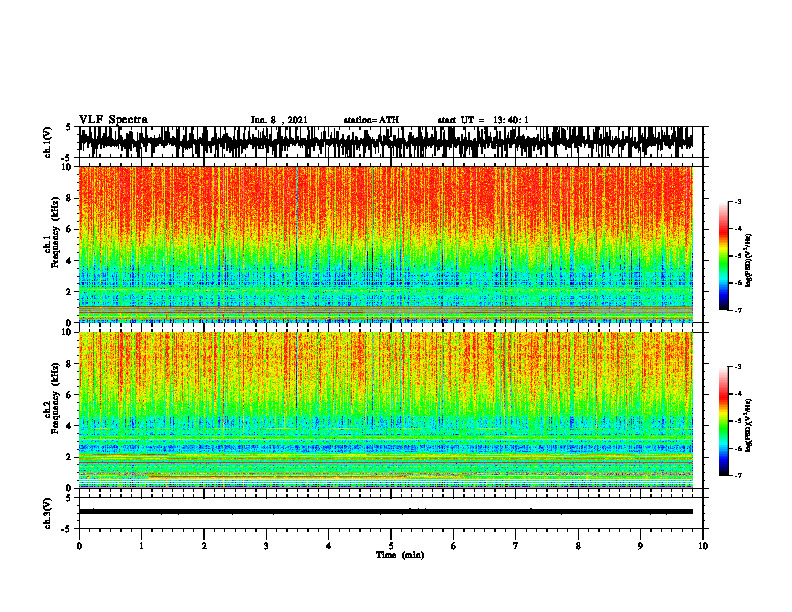Screen dimensions: 792x612
Task: Click the ch.3 flat voltage trace
Action: click(385, 512)
